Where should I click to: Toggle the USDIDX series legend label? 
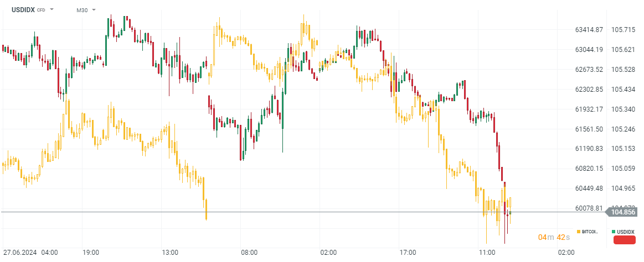coord(626,231)
